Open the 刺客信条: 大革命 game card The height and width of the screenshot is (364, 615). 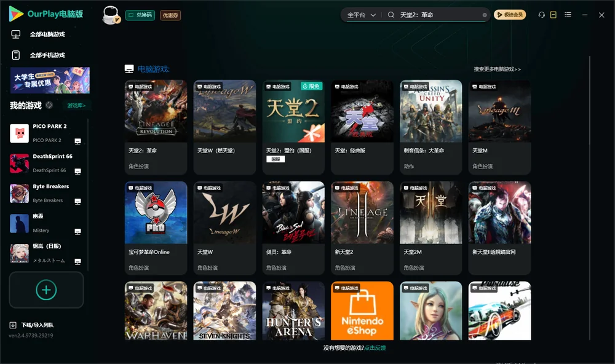pos(431,127)
